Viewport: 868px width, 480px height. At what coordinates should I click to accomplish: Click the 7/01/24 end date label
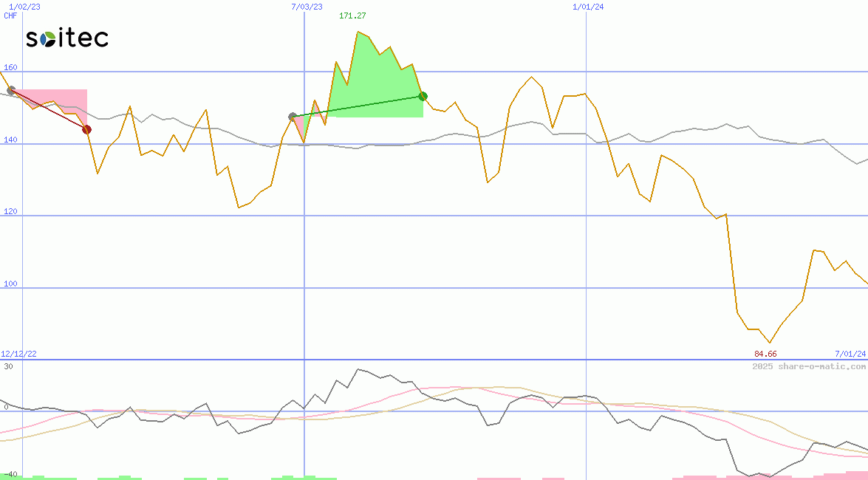(850, 354)
